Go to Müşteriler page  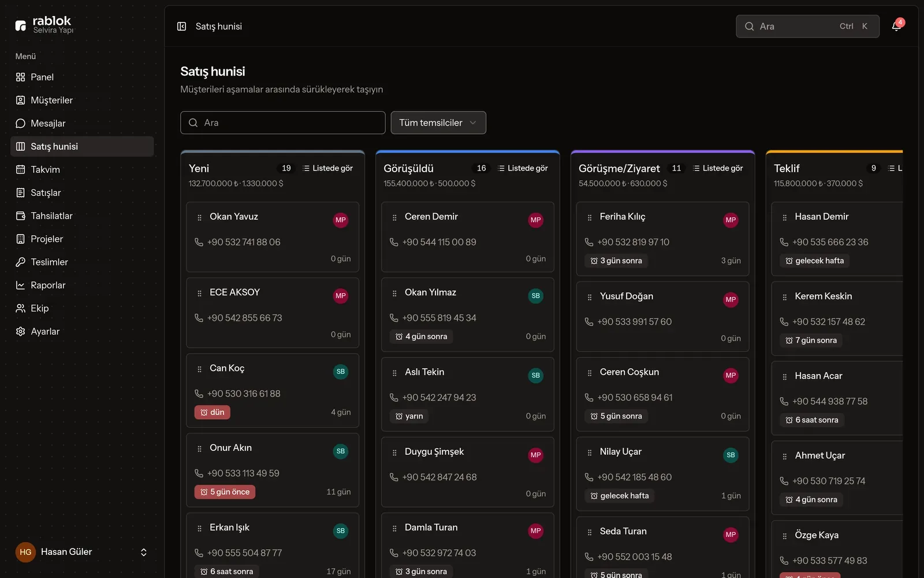point(82,100)
